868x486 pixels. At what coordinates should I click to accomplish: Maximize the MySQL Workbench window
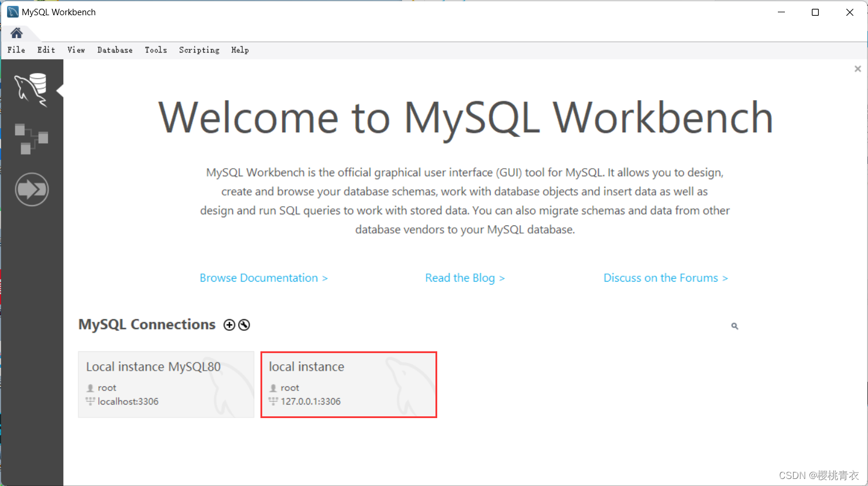815,12
